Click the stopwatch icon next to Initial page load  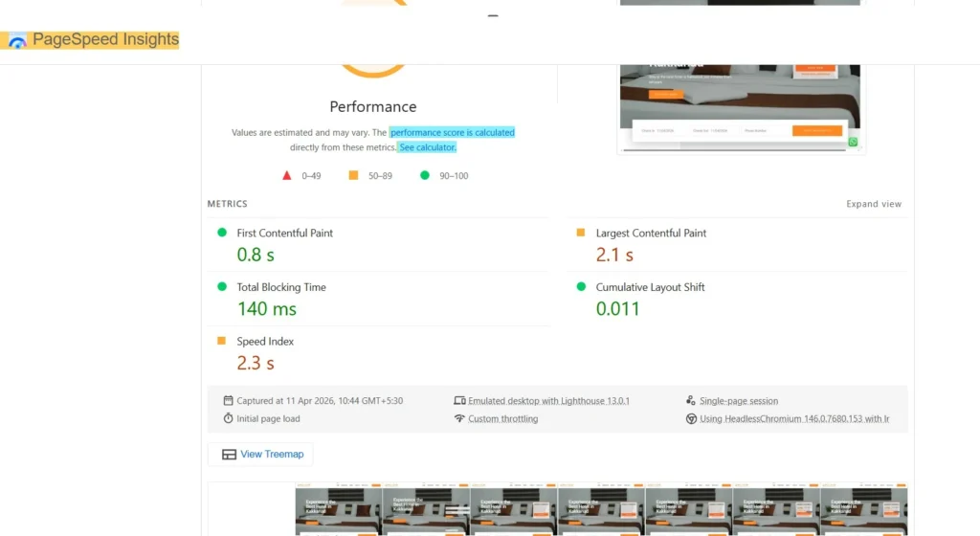coord(228,418)
